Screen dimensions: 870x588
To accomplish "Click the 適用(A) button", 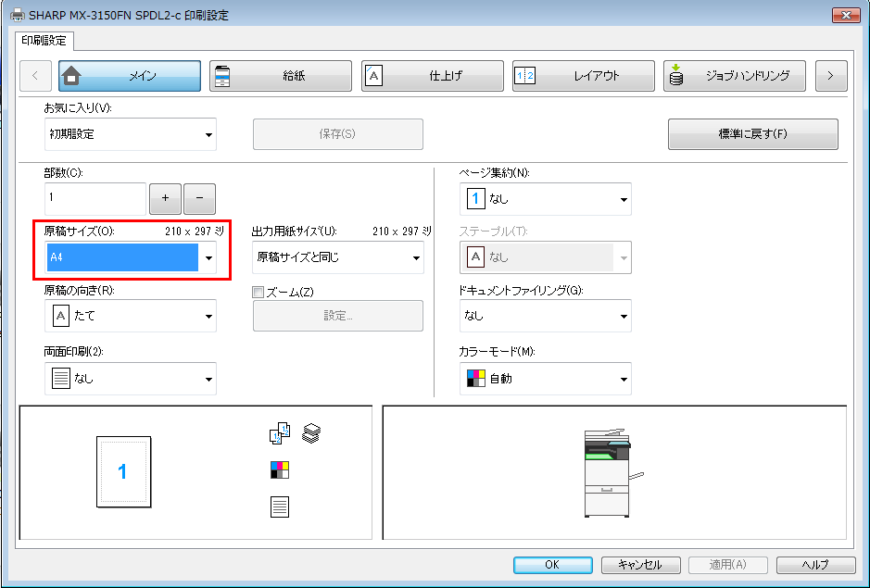I will click(x=728, y=565).
